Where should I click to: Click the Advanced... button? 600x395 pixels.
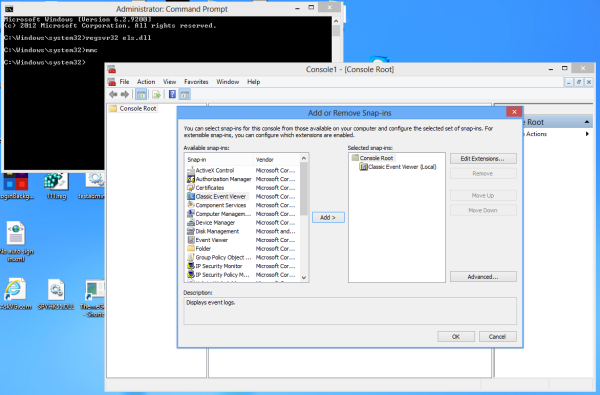click(483, 277)
